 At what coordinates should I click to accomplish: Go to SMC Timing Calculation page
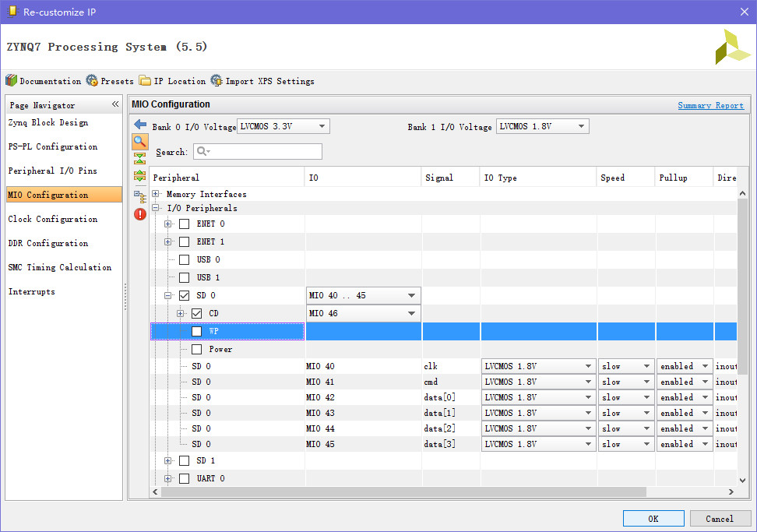59,267
